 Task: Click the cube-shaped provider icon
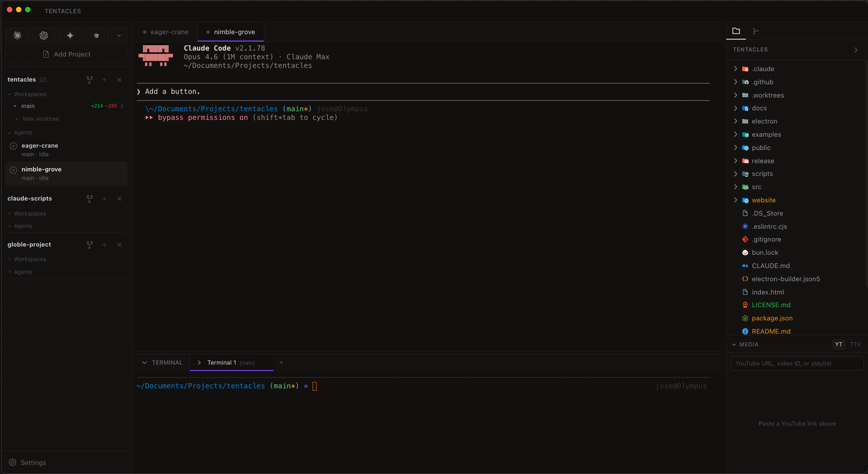(97, 36)
